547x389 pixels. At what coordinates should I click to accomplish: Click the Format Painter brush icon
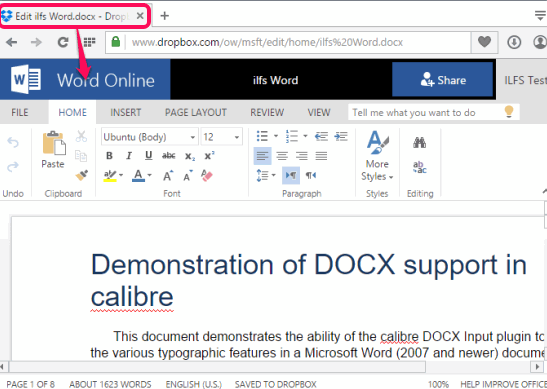click(82, 175)
